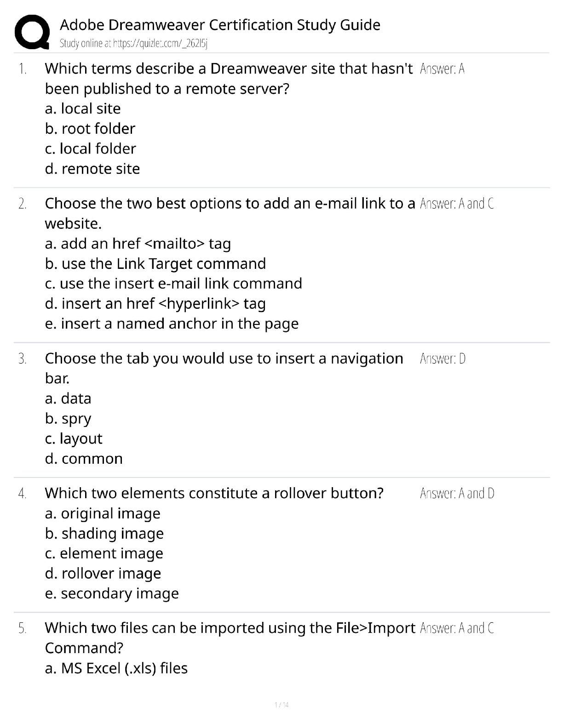Viewport: 563px width, 728px height.
Task: Click 'Answer: A and D' for question 4
Action: point(457,494)
